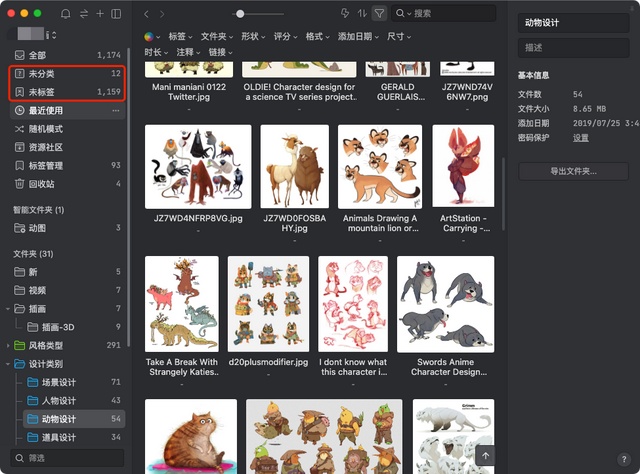This screenshot has height=474, width=640.
Task: Collapse the 插画 folder arrow
Action: click(x=8, y=309)
